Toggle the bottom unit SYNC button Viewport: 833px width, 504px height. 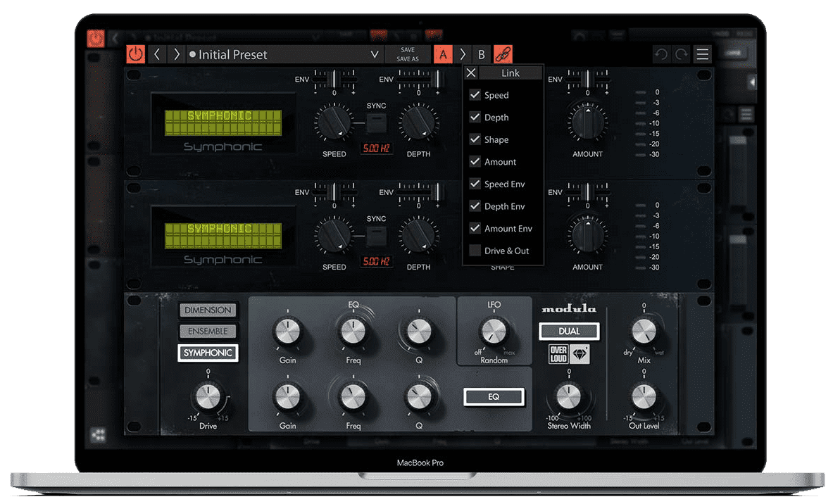377,236
